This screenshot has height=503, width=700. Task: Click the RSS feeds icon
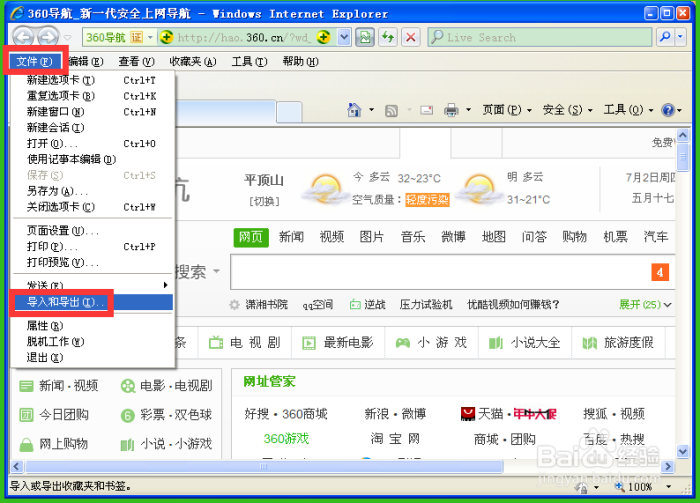click(392, 110)
